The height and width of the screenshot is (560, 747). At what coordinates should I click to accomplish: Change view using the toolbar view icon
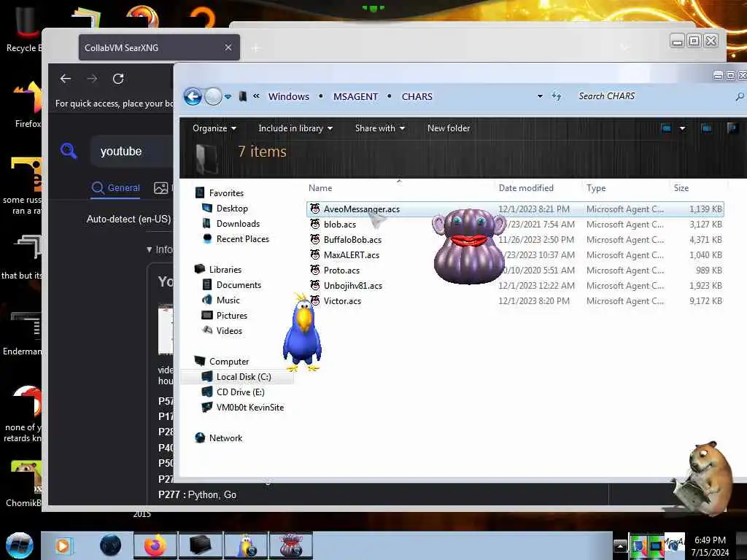666,128
